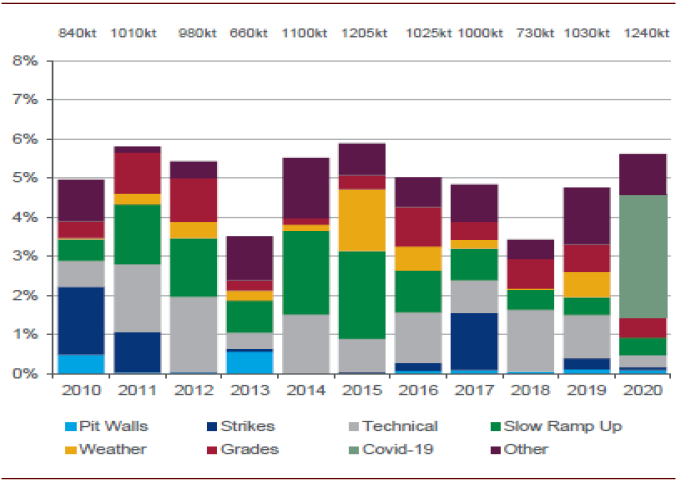
Task: Select the 'Slow Ramp Up' legend label
Action: click(x=563, y=427)
